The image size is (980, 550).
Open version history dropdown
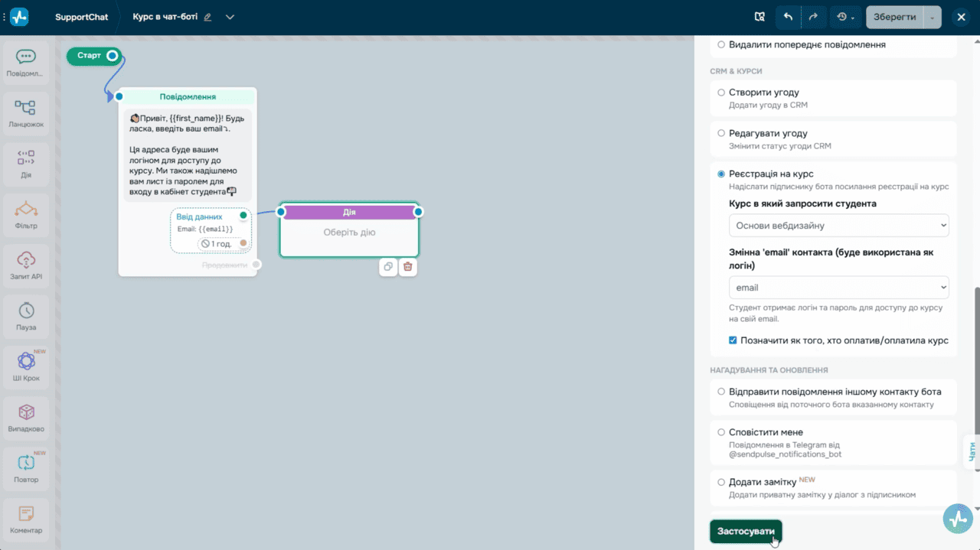(846, 17)
